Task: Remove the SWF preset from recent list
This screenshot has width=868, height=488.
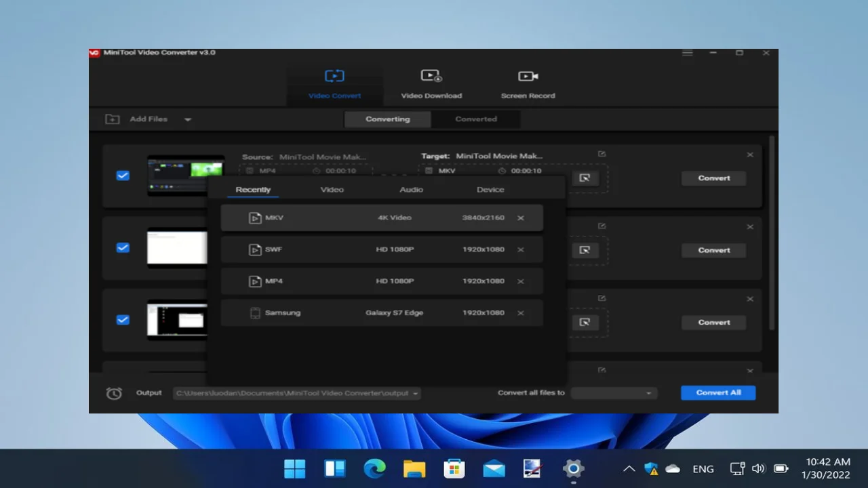Action: point(521,249)
